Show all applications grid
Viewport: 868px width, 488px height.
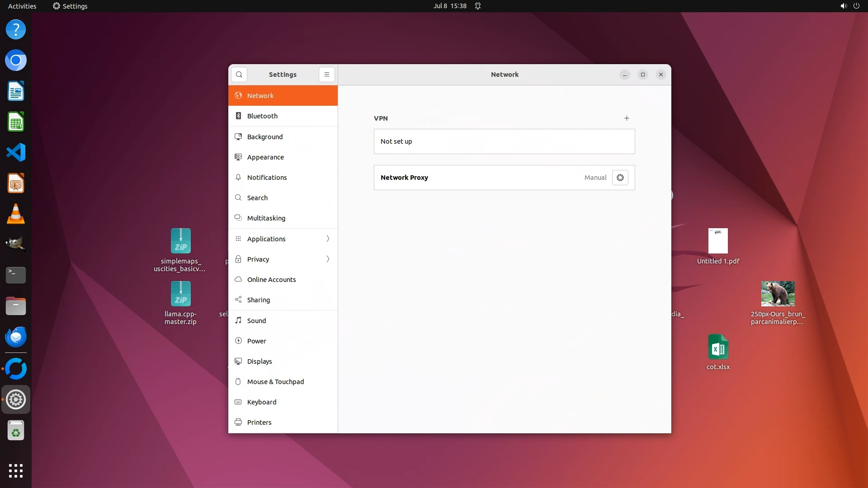click(16, 471)
